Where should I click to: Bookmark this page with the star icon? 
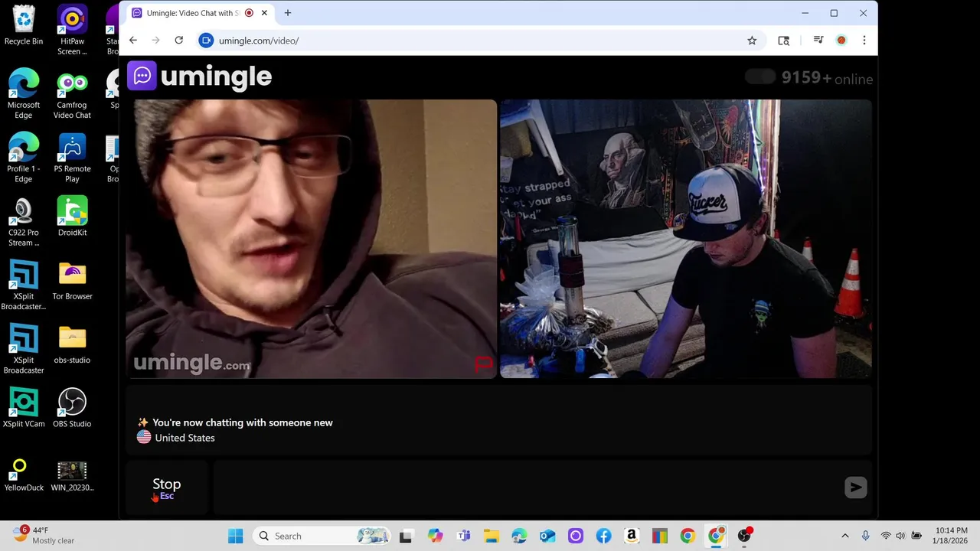click(752, 41)
